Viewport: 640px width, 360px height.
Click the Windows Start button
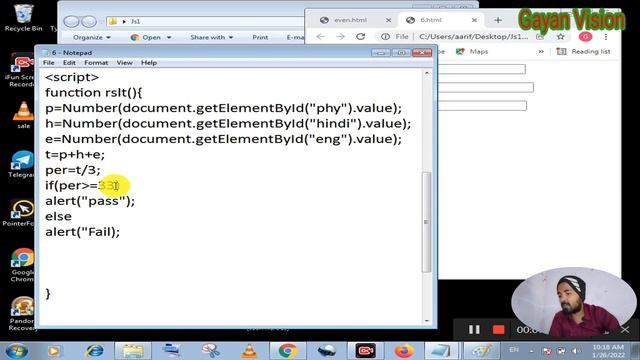click(x=17, y=351)
